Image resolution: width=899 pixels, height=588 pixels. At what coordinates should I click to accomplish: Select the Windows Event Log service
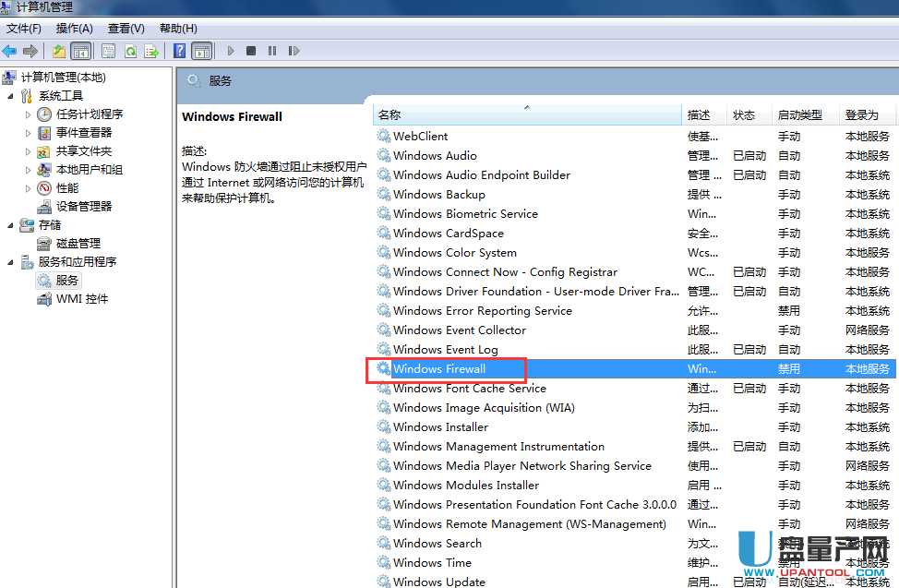point(634,349)
